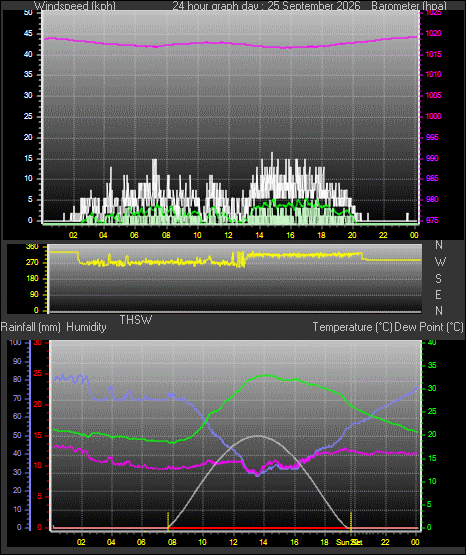This screenshot has width=466, height=555.
Task: Click the 270 wind direction scale value
Action: (32, 263)
